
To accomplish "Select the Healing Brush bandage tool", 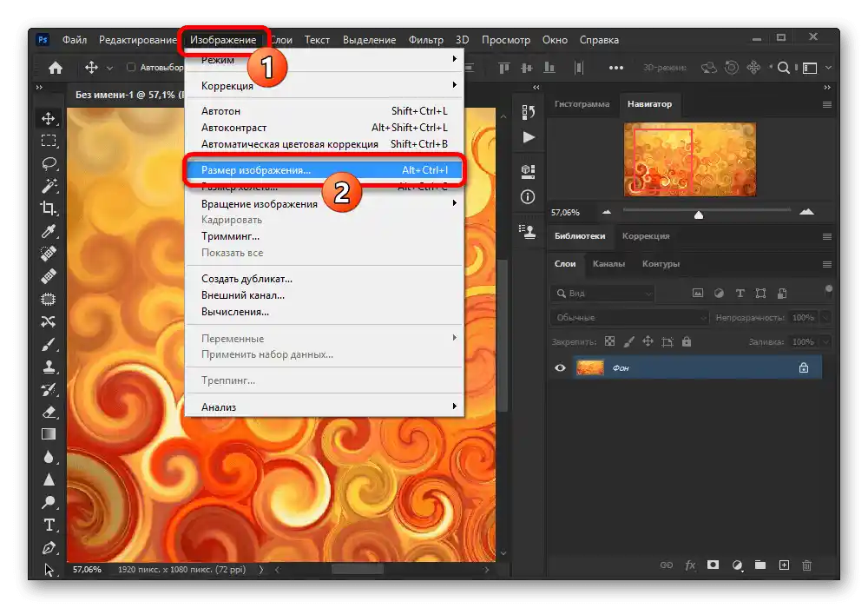I will point(48,276).
